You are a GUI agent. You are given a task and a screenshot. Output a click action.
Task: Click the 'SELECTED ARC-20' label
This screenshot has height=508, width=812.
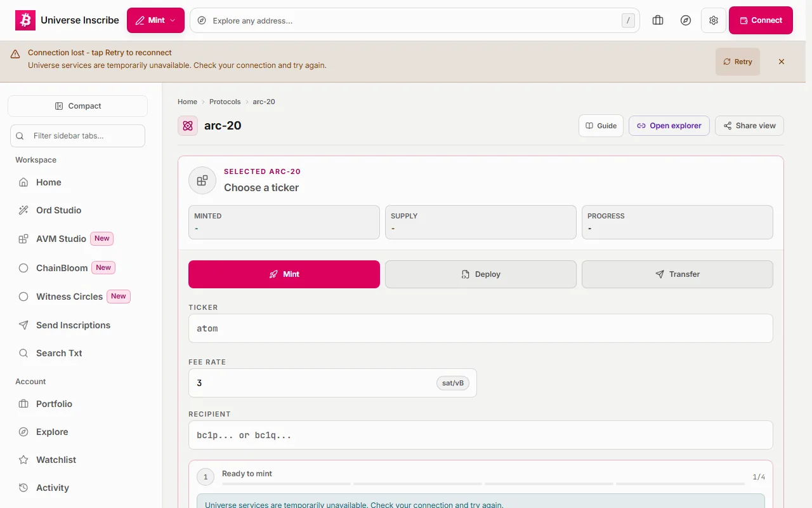(x=262, y=171)
